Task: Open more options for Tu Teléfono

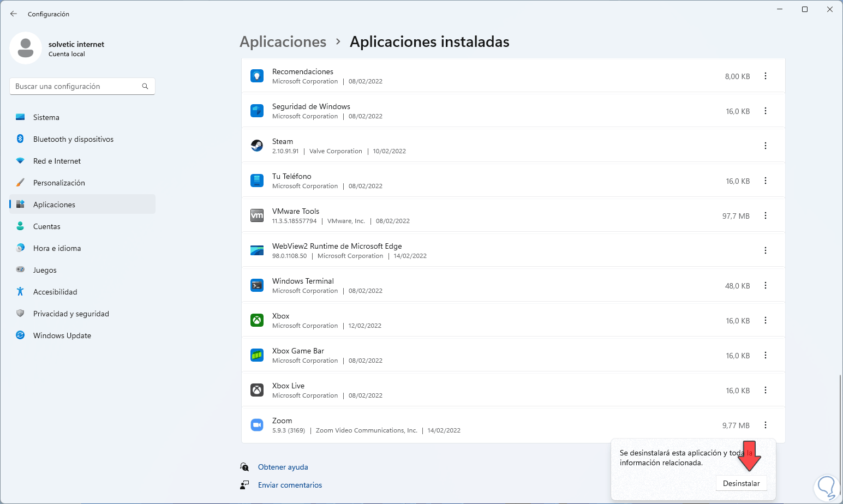Action: click(766, 181)
